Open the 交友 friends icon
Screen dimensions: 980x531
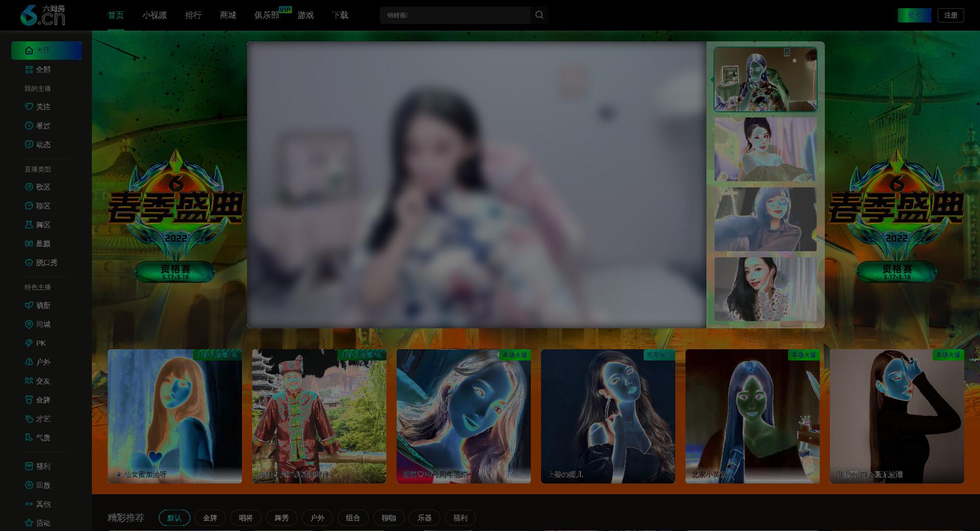(29, 381)
